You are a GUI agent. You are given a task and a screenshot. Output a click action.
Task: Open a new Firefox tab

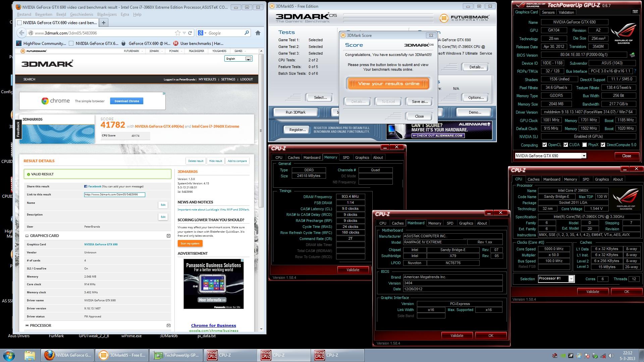point(104,23)
